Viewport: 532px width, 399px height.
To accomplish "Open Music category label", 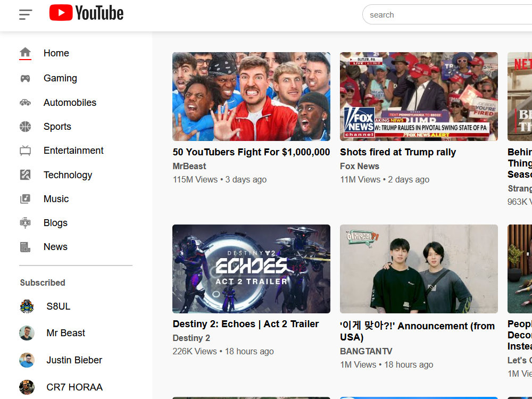I will pyautogui.click(x=56, y=199).
